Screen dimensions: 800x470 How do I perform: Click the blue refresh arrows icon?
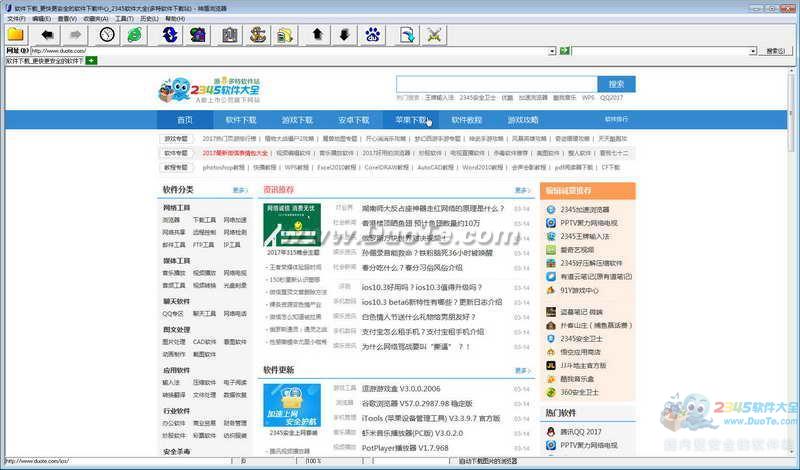[x=169, y=35]
